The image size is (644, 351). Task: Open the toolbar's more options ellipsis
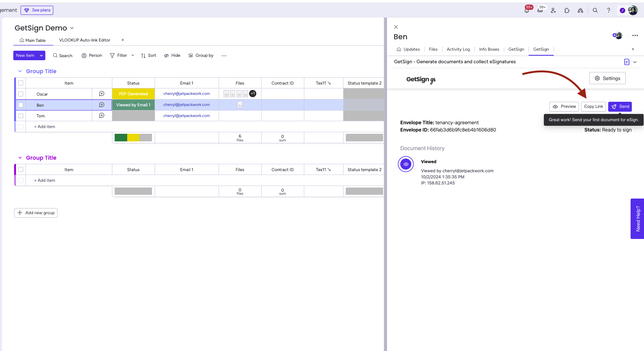point(224,56)
